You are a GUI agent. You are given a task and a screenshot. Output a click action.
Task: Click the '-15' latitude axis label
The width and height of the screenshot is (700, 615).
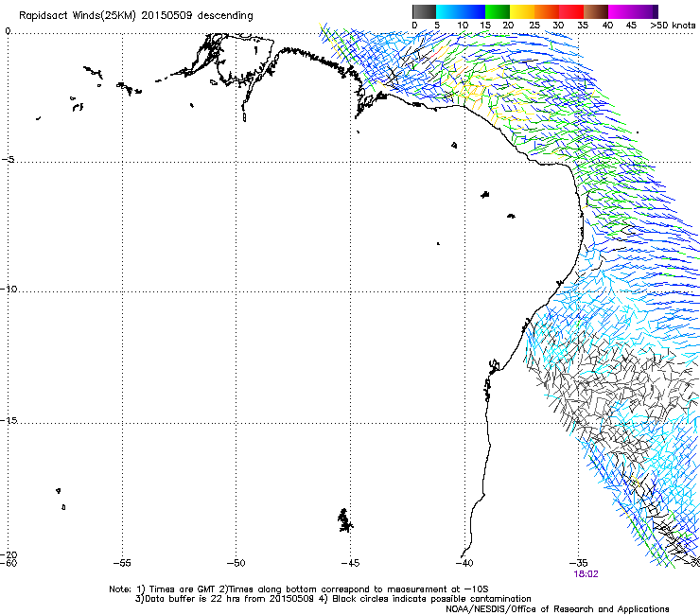pyautogui.click(x=9, y=420)
